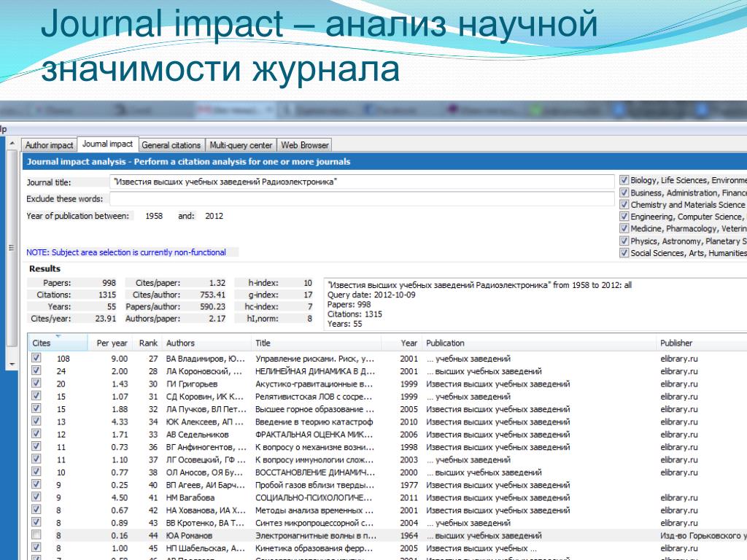Select title 'Управление рисками. Риск, у...'
The image size is (747, 560).
click(314, 359)
